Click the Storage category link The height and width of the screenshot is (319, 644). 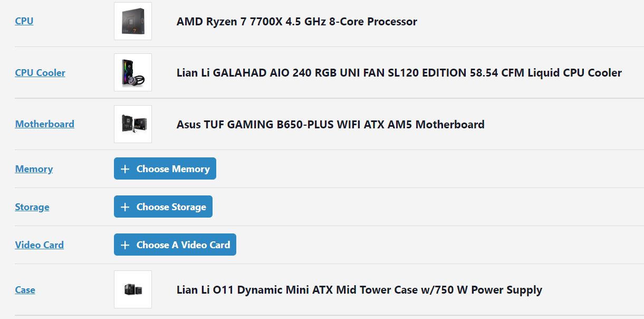32,207
